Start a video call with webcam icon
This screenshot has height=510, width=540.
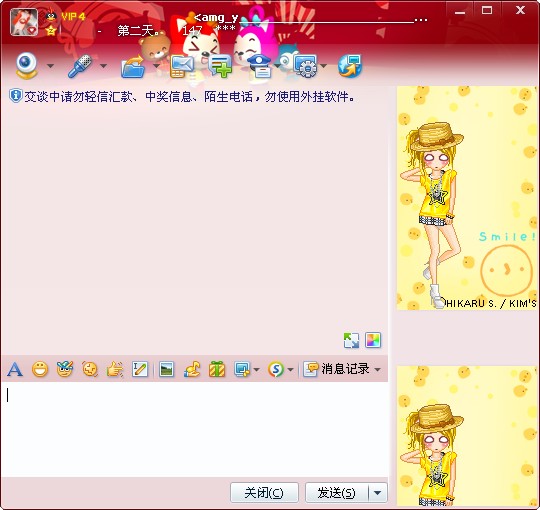(27, 65)
